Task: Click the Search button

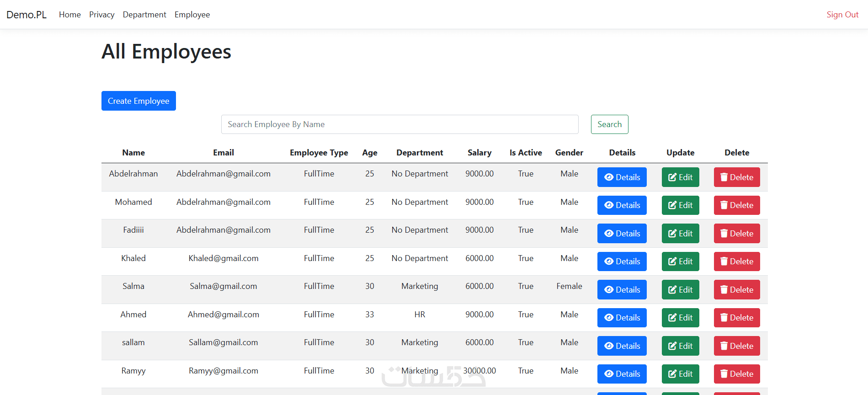Action: pyautogui.click(x=609, y=124)
